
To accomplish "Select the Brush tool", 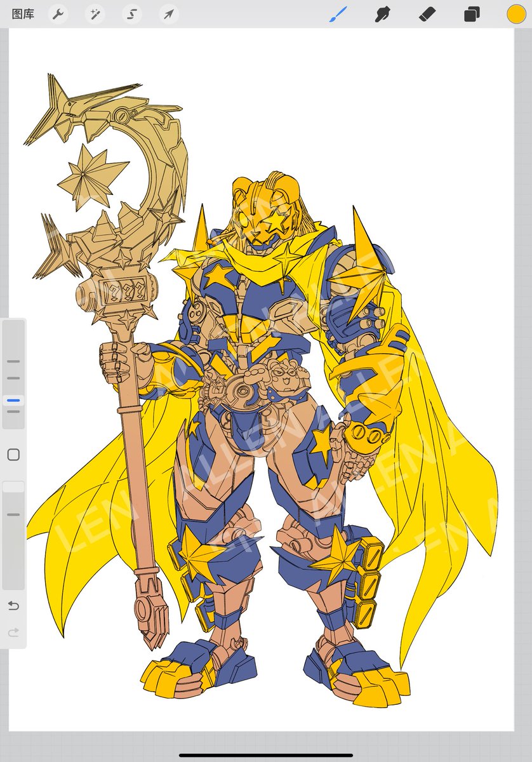I will pos(338,14).
